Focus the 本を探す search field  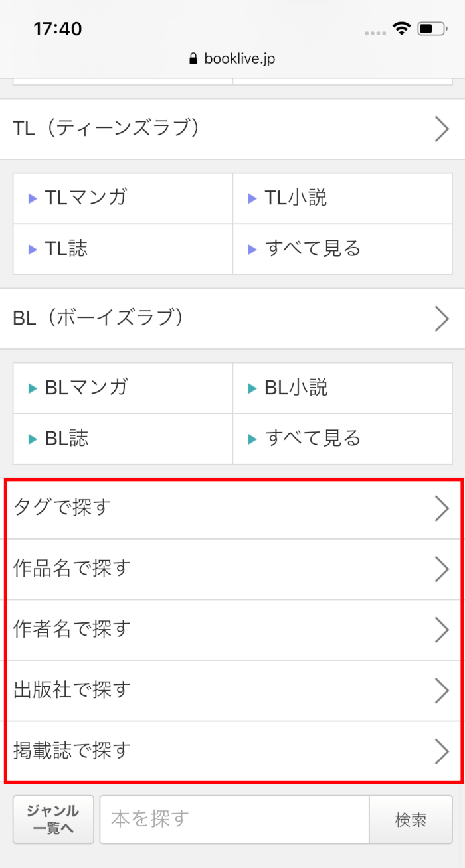point(234,820)
